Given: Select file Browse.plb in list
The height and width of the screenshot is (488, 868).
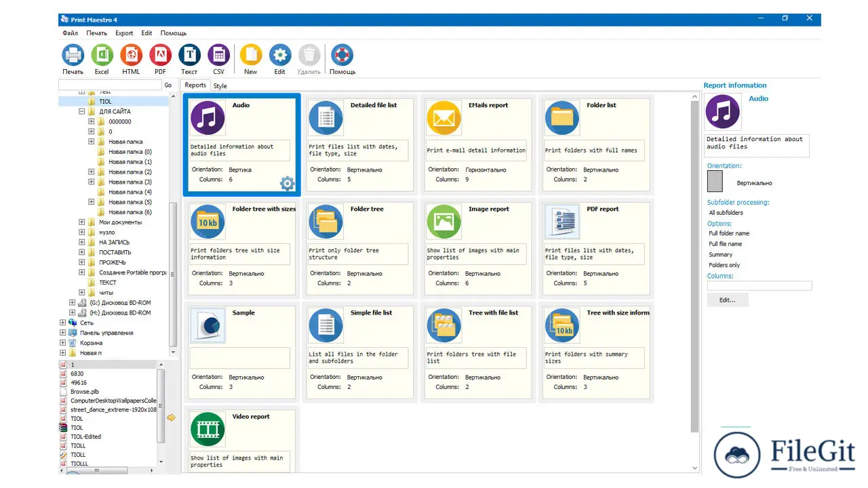Looking at the screenshot, I should pos(85,392).
